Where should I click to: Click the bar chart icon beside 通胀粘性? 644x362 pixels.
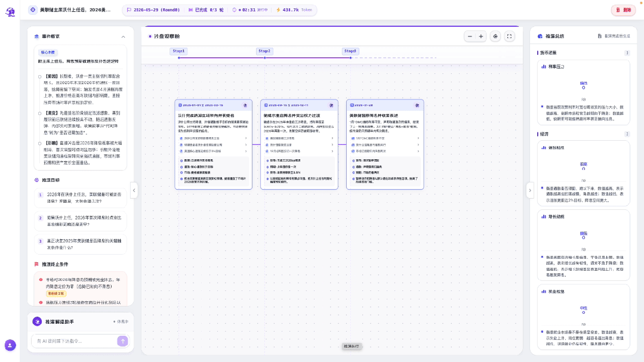click(544, 148)
